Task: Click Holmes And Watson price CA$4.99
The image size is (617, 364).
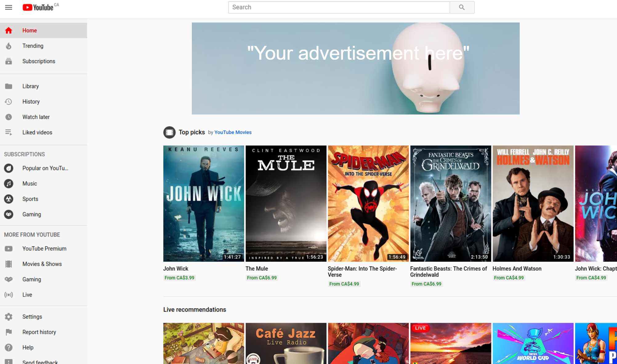Action: point(509,278)
